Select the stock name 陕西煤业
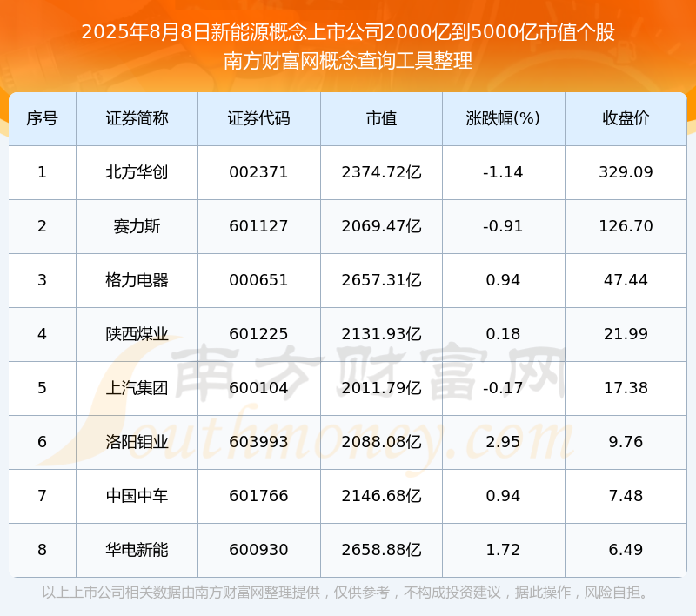This screenshot has height=616, width=696. coord(137,334)
